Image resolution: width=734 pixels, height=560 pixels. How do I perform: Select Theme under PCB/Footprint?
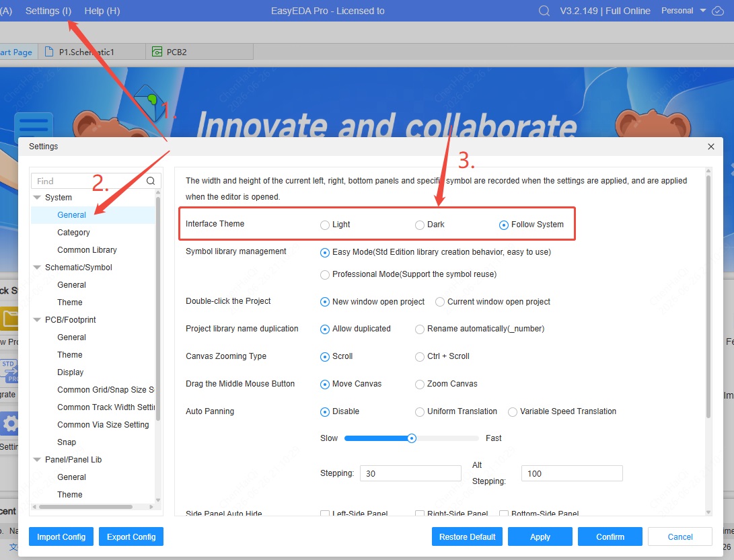tap(70, 354)
